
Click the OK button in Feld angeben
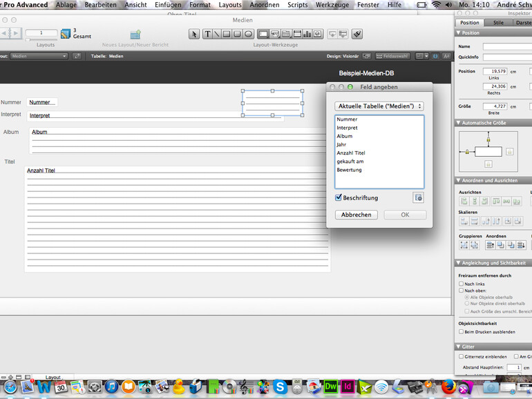[x=405, y=215]
